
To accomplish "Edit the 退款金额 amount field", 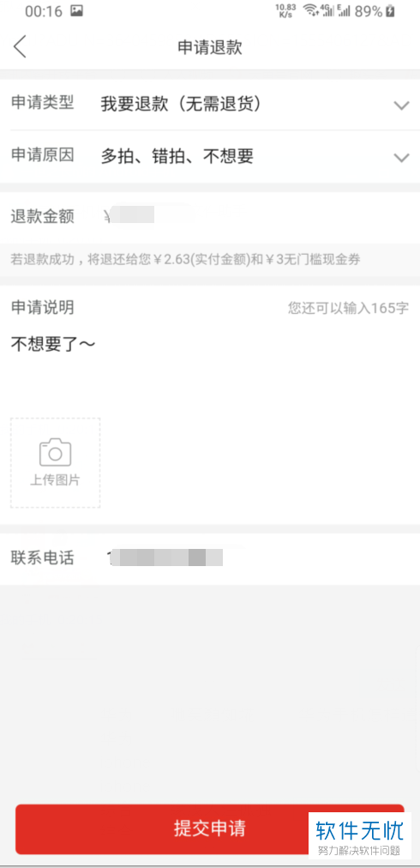I will point(210,216).
